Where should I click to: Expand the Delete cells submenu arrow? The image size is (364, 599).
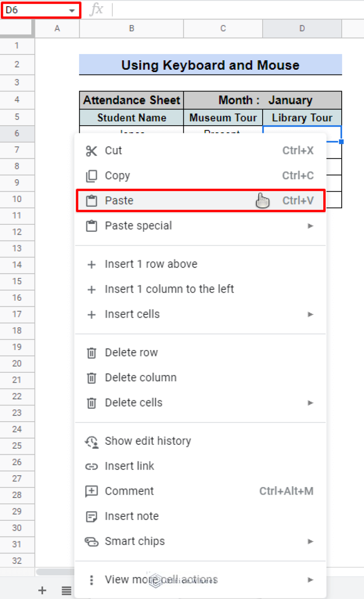click(x=310, y=403)
